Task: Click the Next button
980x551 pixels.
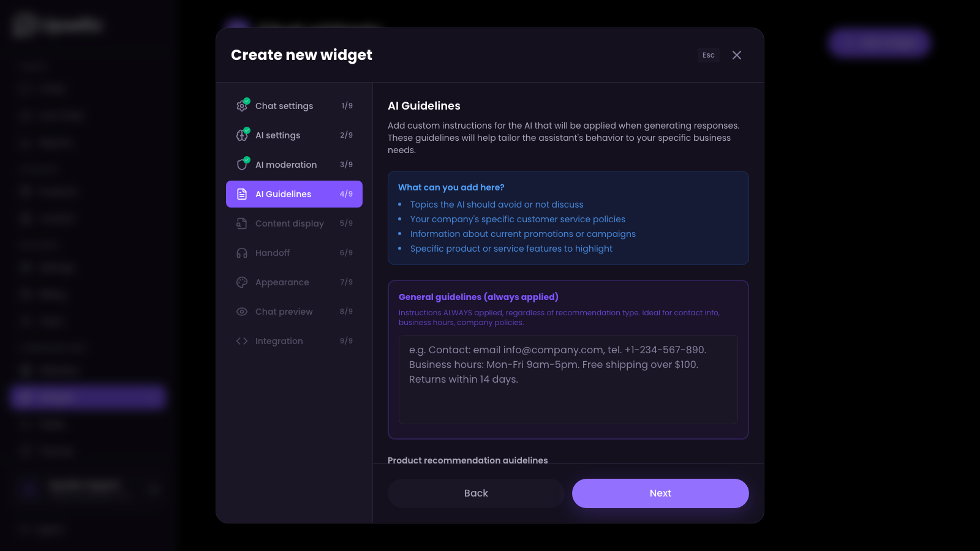Action: point(660,493)
